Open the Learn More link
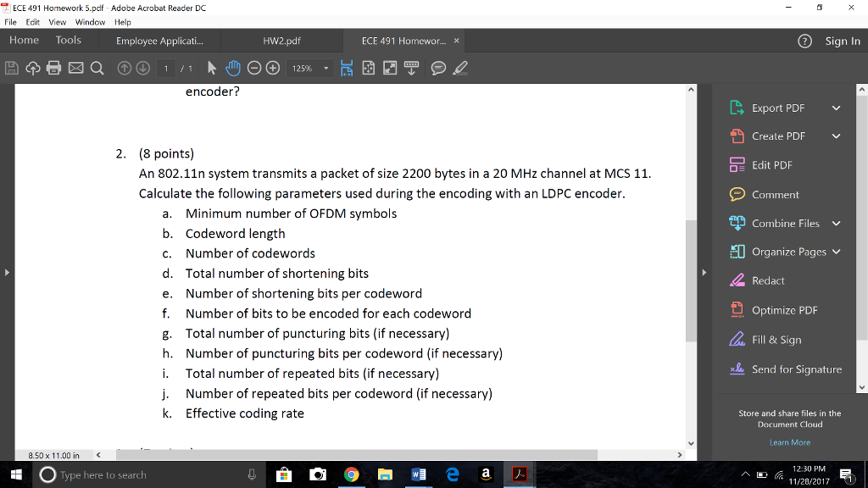This screenshot has width=868, height=488. 788,443
